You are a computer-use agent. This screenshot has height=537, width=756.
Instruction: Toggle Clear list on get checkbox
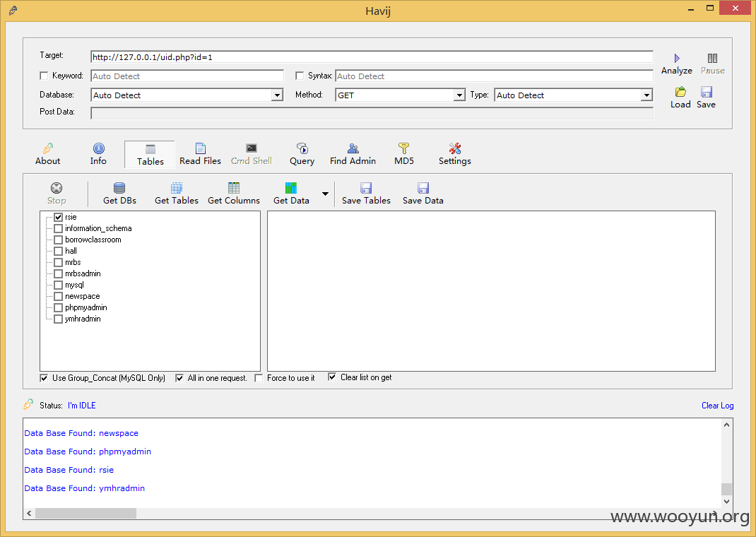[x=332, y=377]
